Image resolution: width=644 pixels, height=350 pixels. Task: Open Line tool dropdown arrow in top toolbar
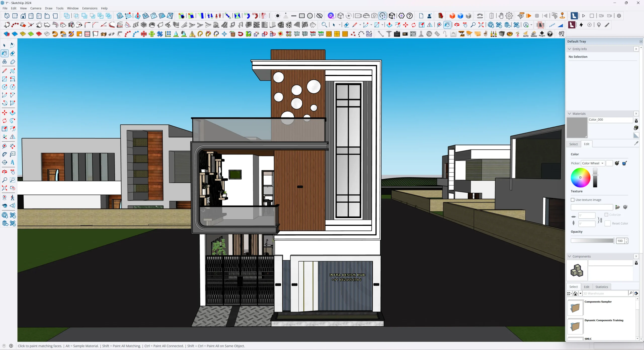pyautogui.click(x=360, y=25)
